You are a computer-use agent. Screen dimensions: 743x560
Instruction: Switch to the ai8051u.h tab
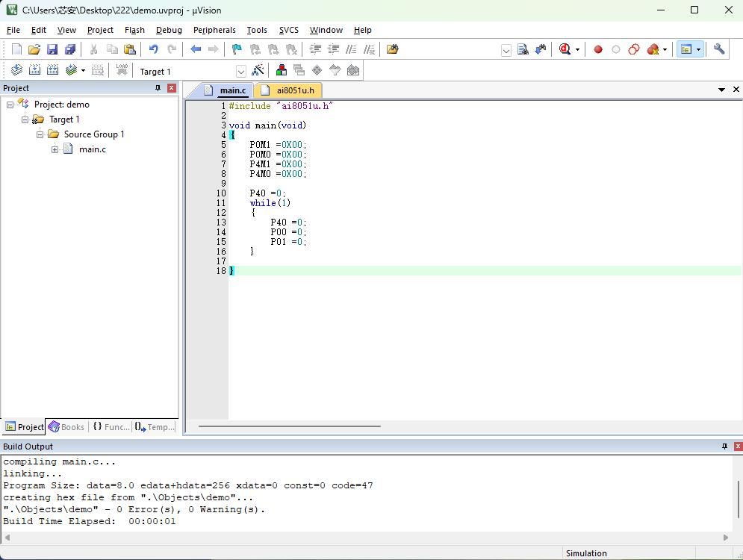[x=288, y=90]
